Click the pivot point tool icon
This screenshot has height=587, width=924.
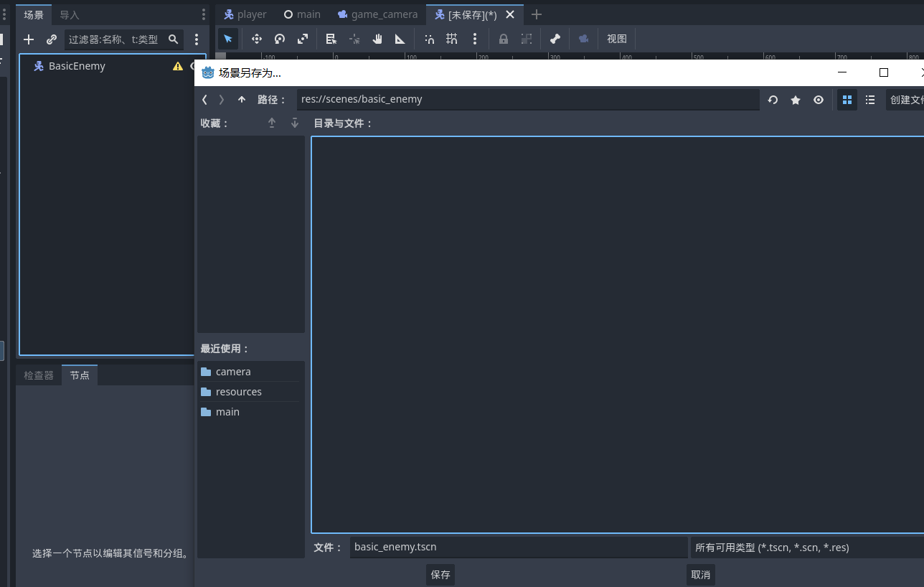tap(354, 39)
